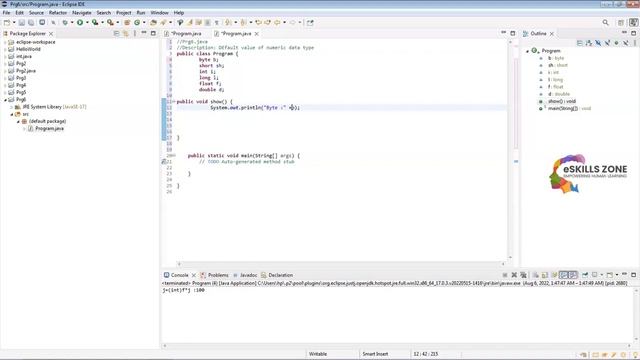Expand the HelloWorld project node
The width and height of the screenshot is (640, 360).
5,49
